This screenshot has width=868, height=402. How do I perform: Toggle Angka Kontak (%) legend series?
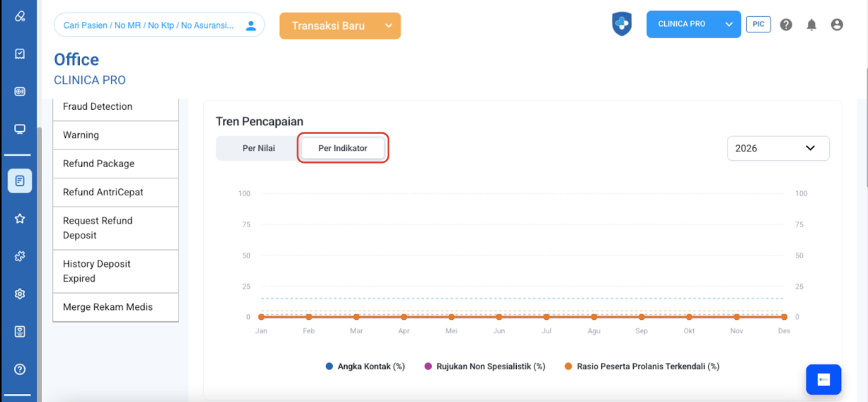[365, 367]
